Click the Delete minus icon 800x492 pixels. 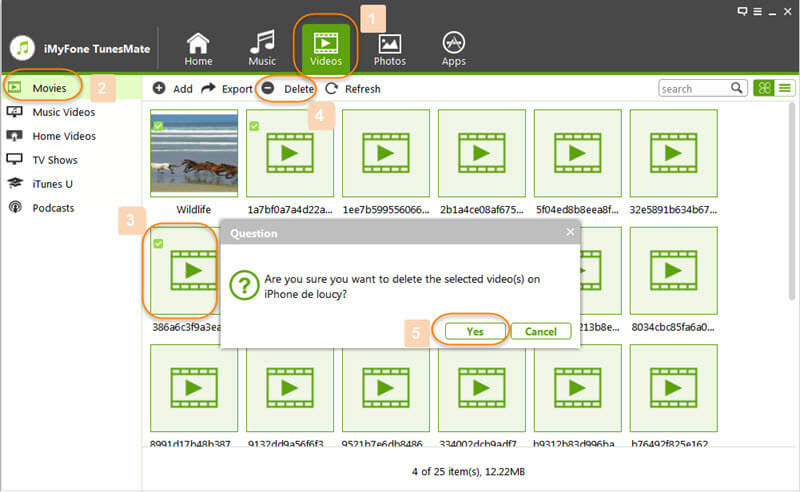pos(268,88)
